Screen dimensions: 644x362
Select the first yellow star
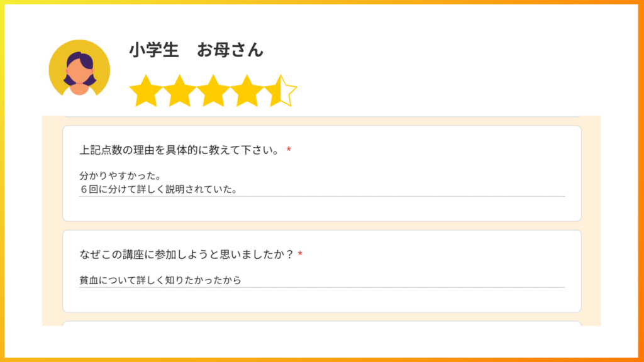pyautogui.click(x=146, y=91)
